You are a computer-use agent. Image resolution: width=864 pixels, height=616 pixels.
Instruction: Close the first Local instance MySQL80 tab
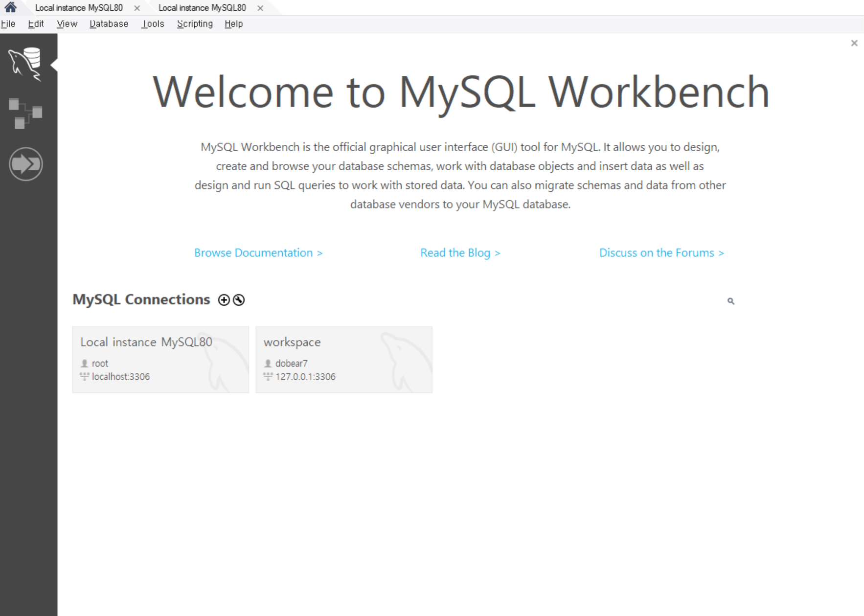coord(137,8)
